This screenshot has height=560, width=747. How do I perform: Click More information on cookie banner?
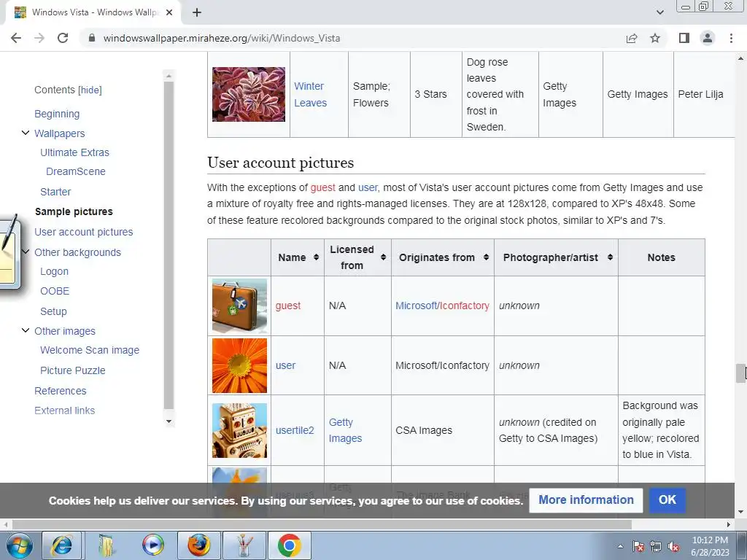[x=586, y=500]
